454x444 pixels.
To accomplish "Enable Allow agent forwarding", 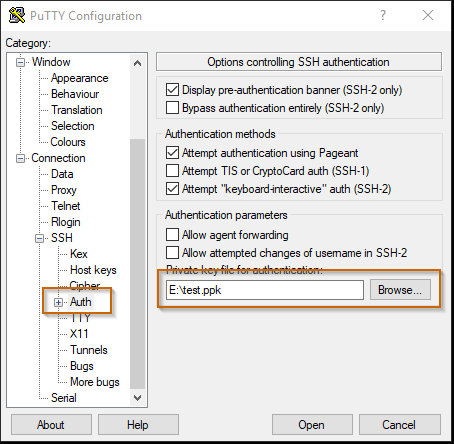I will pos(172,235).
